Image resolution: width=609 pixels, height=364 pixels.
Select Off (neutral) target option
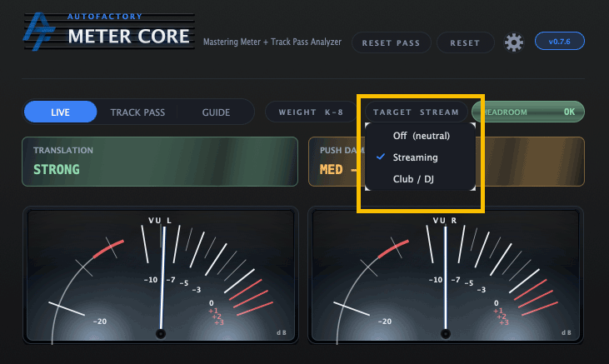[x=420, y=136]
